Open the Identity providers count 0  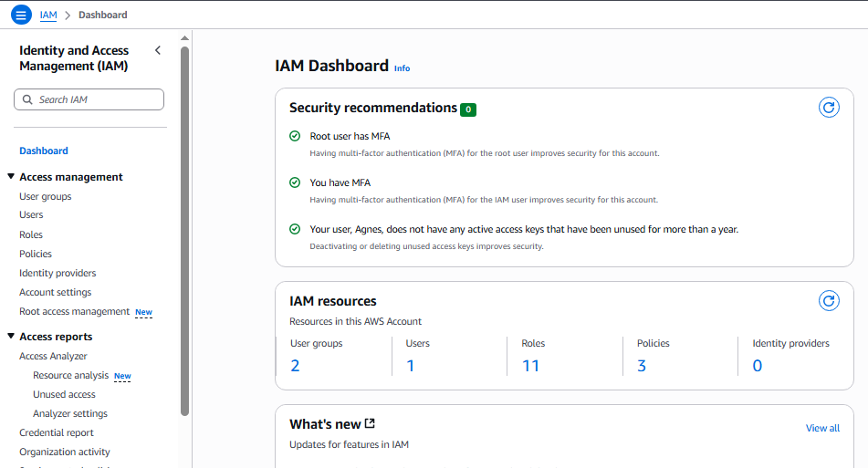pyautogui.click(x=758, y=366)
